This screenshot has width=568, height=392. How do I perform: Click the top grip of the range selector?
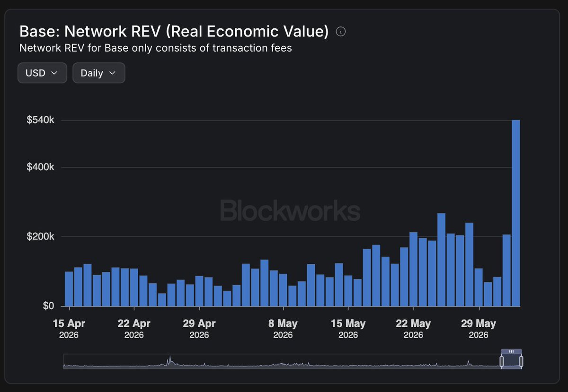coord(511,352)
